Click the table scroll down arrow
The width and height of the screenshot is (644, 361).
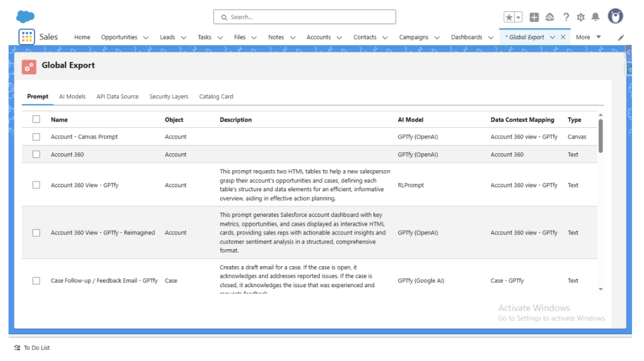pos(600,289)
